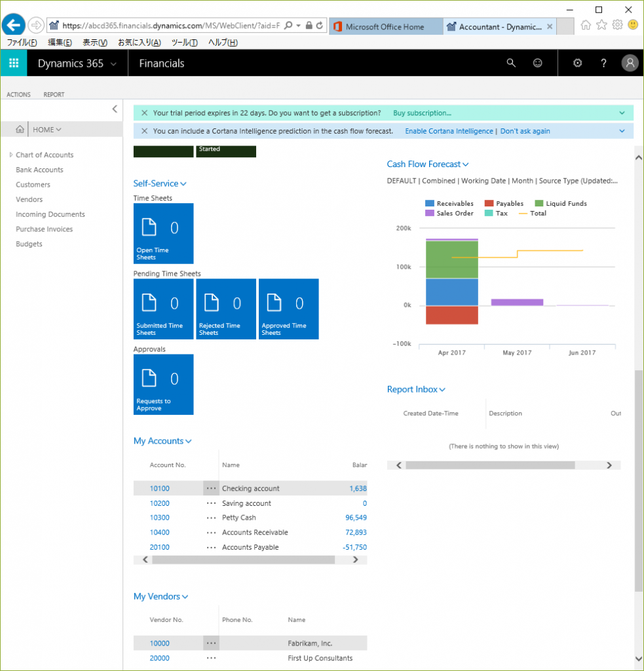This screenshot has width=644, height=671.
Task: Collapse the navigation pane with the chevron
Action: [115, 109]
